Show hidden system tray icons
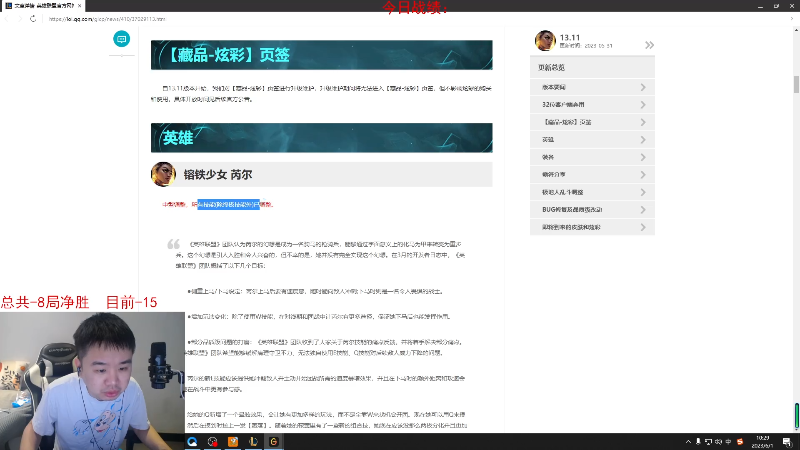800x450 pixels. coord(688,442)
